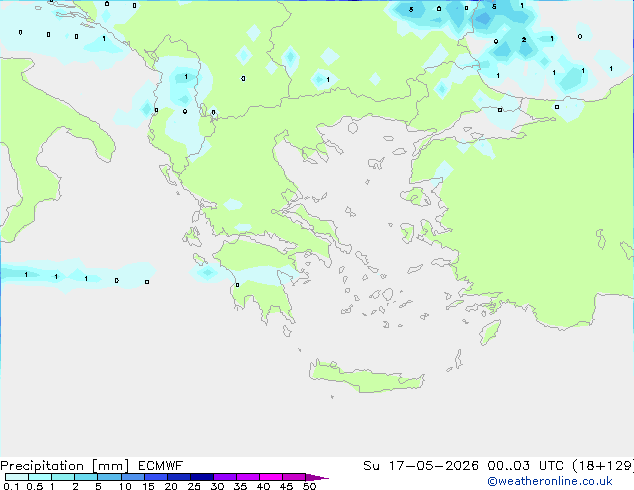The image size is (634, 490).
Task: Click the 'Su 17-05-2026' forecast date text
Action: [421, 466]
